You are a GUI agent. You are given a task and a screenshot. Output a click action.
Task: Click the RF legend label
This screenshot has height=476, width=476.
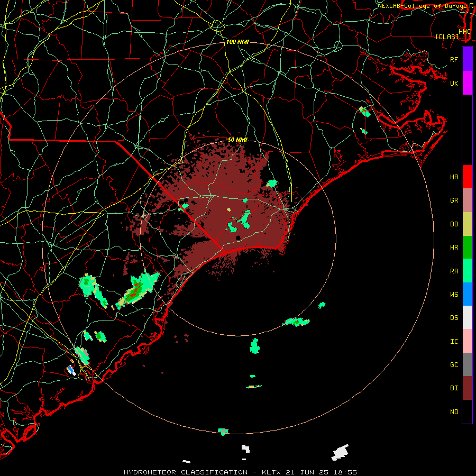454,59
